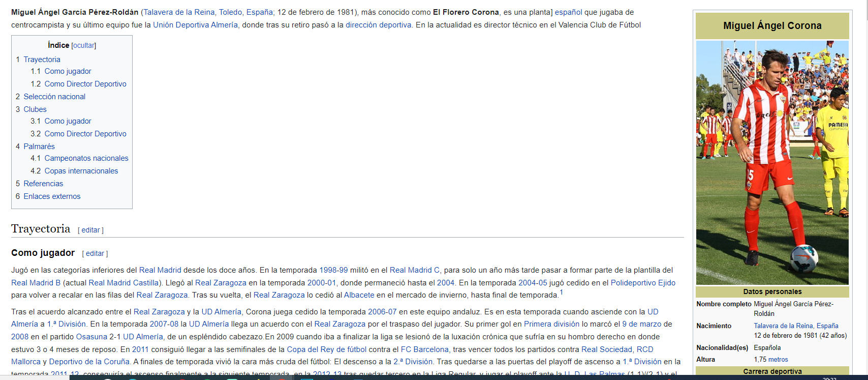
Task: Follow the 'español' link in intro
Action: coord(568,12)
